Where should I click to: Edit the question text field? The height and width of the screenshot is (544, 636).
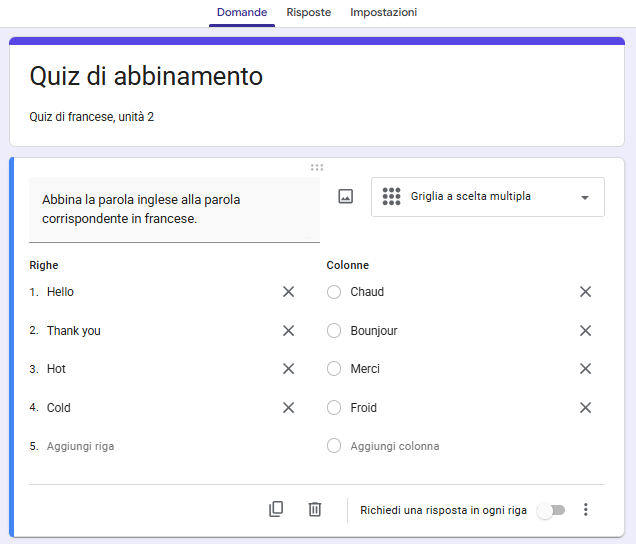click(174, 210)
